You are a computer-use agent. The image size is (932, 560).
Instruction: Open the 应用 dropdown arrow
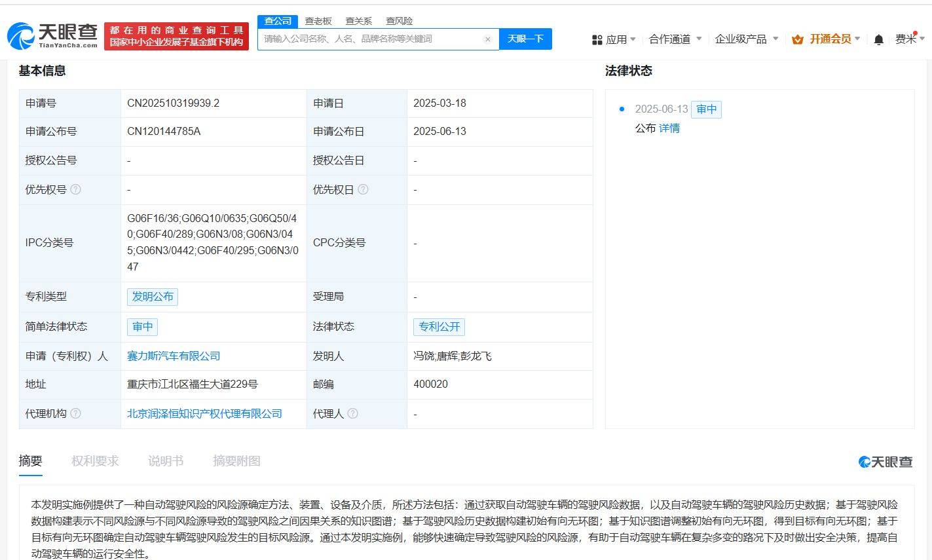click(x=633, y=39)
